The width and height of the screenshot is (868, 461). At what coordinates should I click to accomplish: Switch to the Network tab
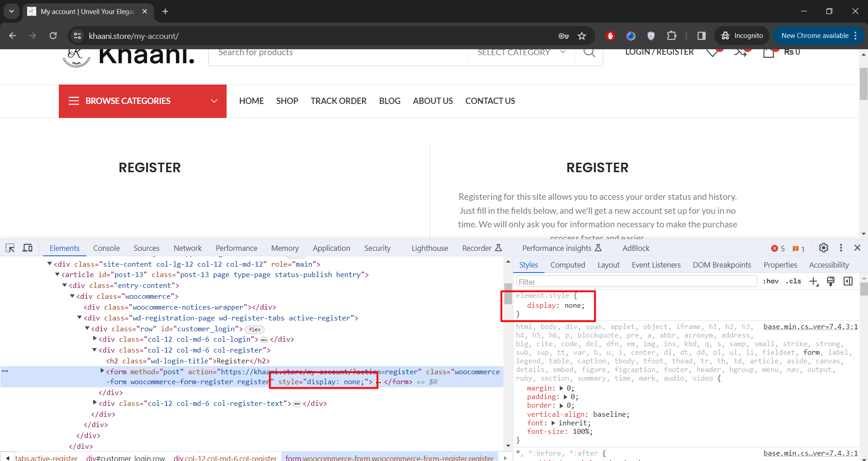(188, 248)
